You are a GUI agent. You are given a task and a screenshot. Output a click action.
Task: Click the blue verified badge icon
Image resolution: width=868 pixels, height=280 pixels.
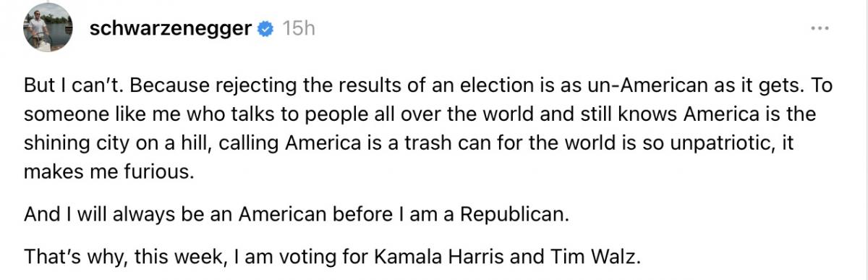pyautogui.click(x=267, y=30)
